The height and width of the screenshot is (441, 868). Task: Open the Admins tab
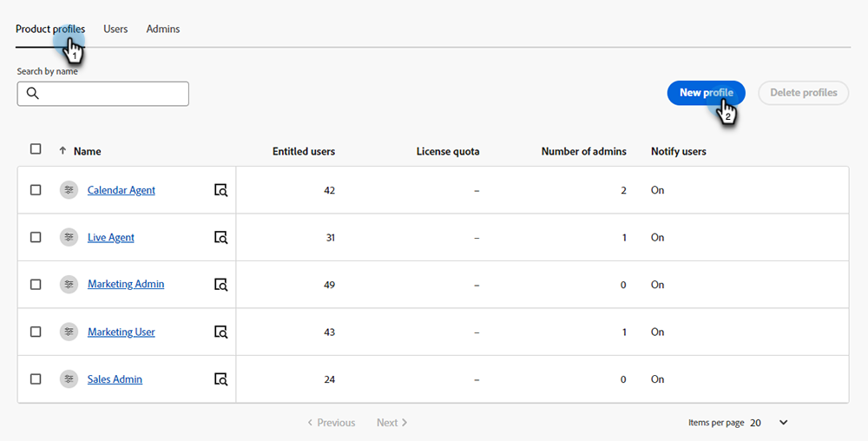point(163,30)
